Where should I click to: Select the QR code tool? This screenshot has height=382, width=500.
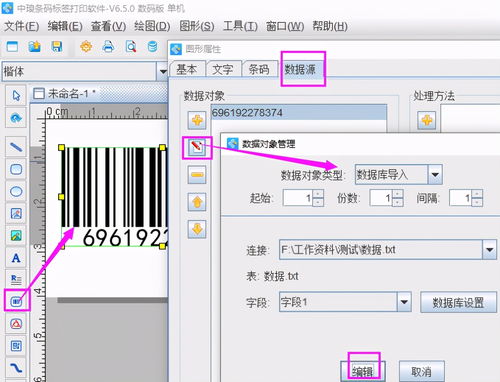point(16,346)
